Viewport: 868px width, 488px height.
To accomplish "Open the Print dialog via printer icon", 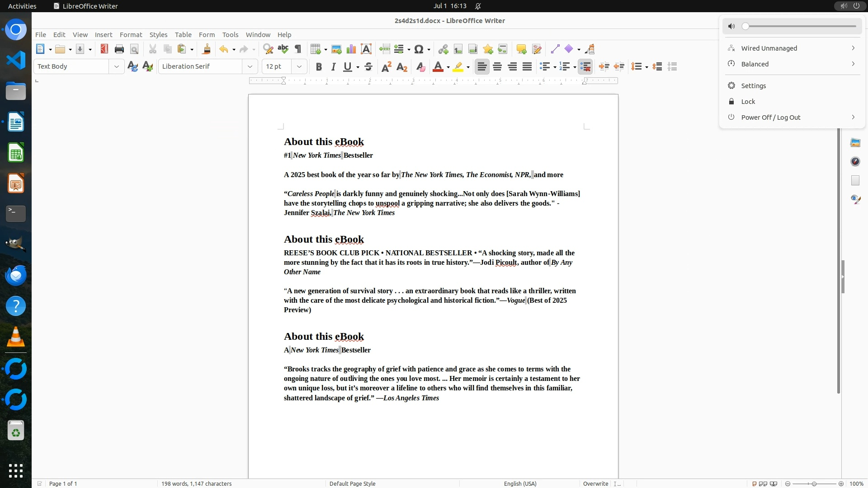I will [x=119, y=49].
